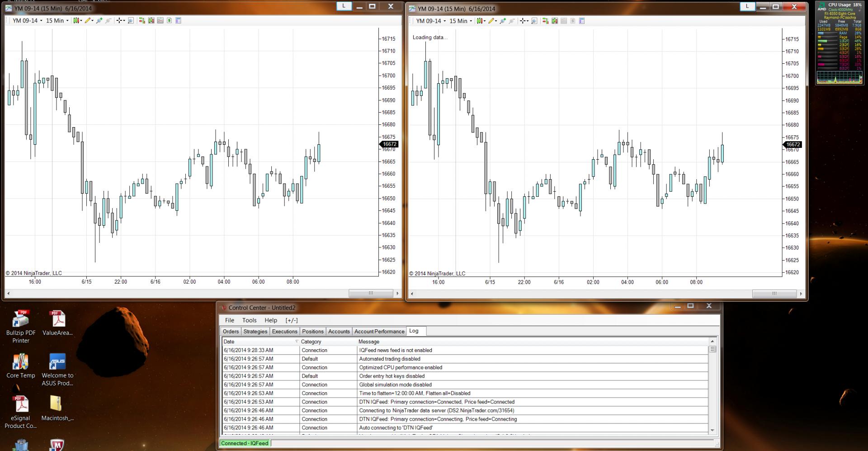This screenshot has width=868, height=451.
Task: Select the Welcome to ASUS Prod... desktop icon
Action: point(57,370)
